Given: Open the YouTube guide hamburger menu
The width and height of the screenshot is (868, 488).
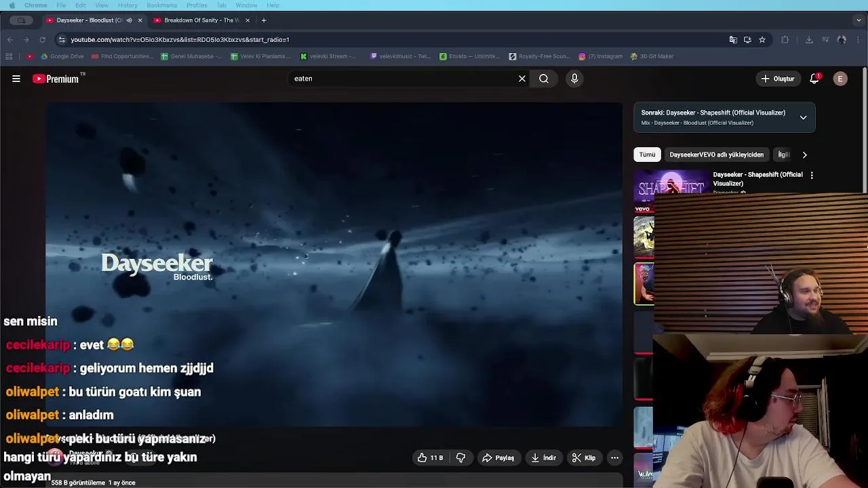Looking at the screenshot, I should pos(16,79).
